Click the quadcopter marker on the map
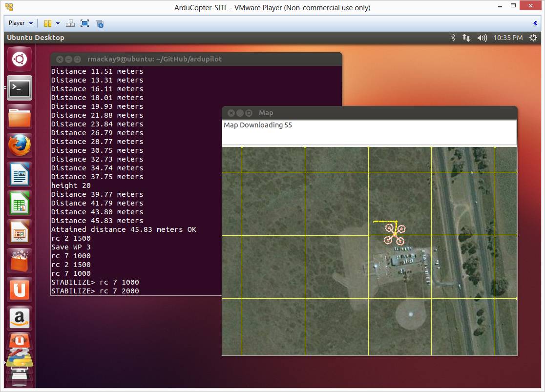Viewport: 545px width, 392px height. pos(395,234)
